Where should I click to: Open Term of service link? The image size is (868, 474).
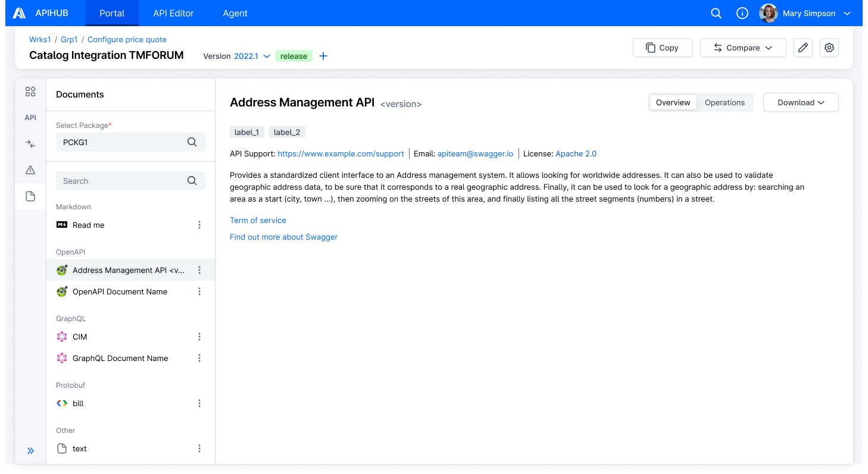coord(258,220)
